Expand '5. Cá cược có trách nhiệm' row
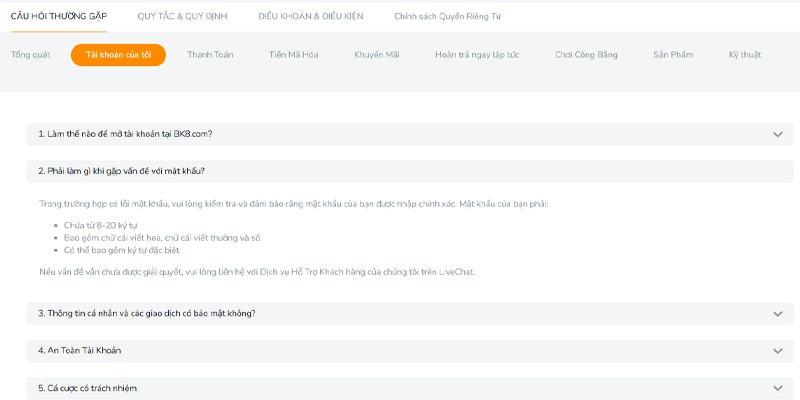The image size is (800, 400). coord(410,388)
